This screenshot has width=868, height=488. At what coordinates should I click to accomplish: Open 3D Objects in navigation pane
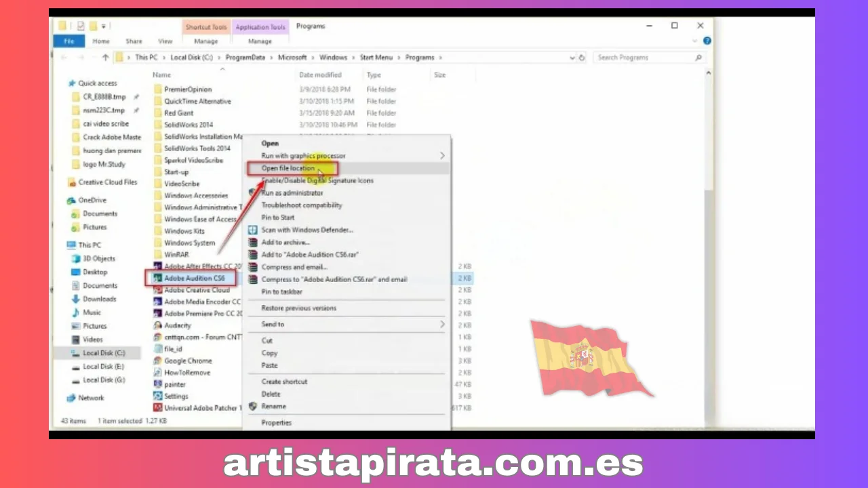click(x=98, y=259)
